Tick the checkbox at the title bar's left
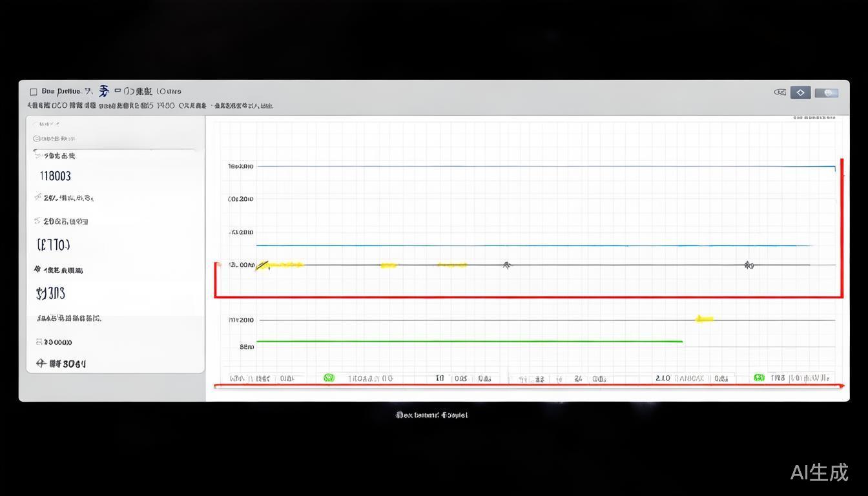 (34, 92)
